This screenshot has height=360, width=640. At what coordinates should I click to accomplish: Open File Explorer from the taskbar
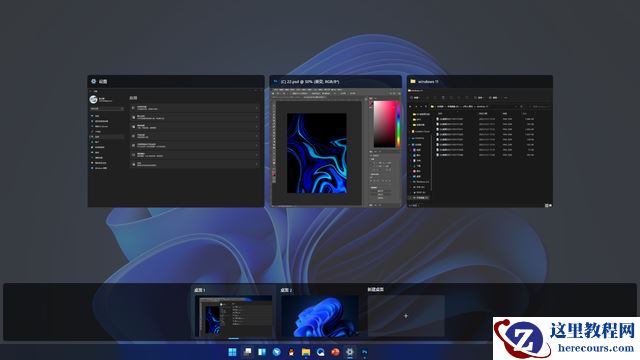[x=306, y=352]
